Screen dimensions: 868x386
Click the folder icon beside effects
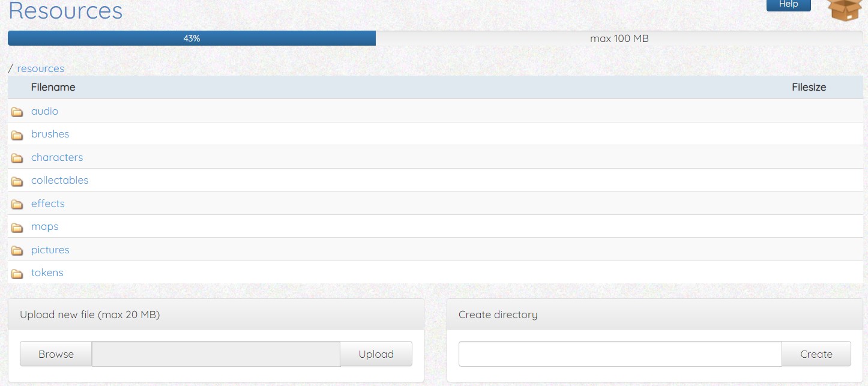click(x=17, y=204)
